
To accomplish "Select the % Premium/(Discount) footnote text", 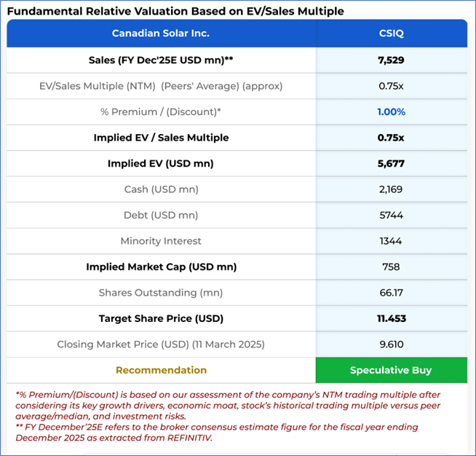I will (x=226, y=404).
